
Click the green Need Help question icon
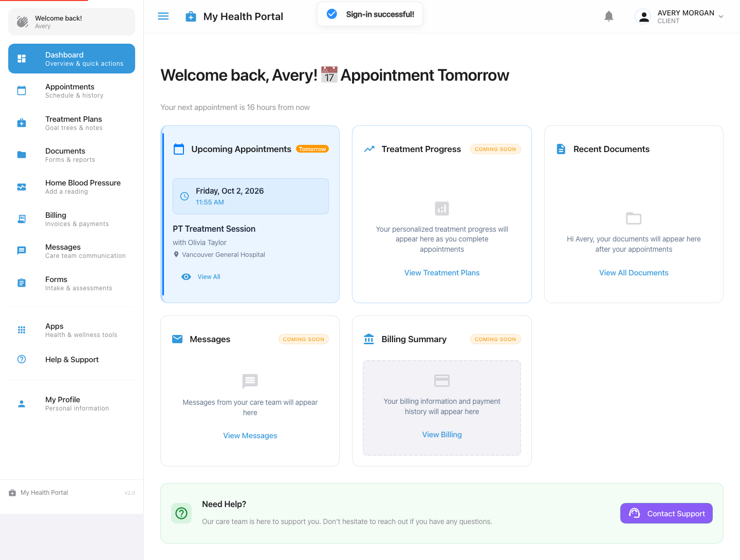coord(181,513)
